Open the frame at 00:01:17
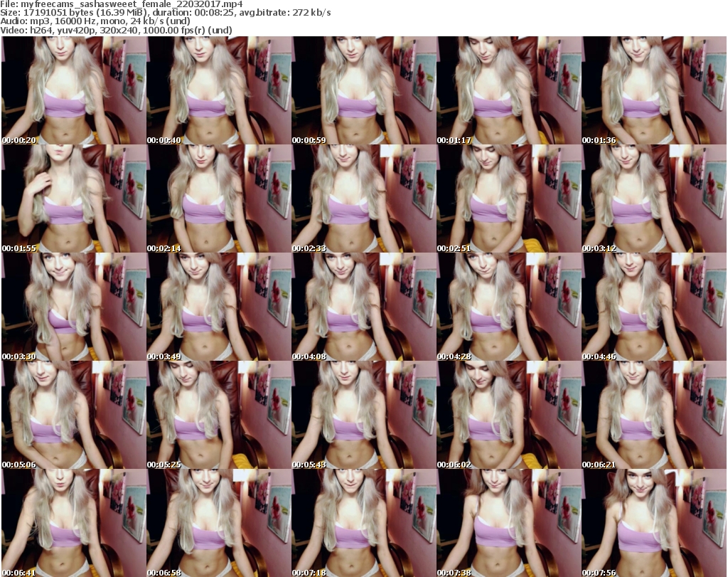The image size is (728, 577). (509, 90)
